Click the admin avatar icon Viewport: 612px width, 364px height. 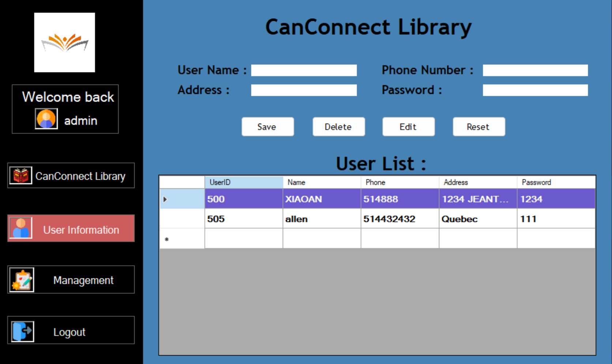[45, 118]
